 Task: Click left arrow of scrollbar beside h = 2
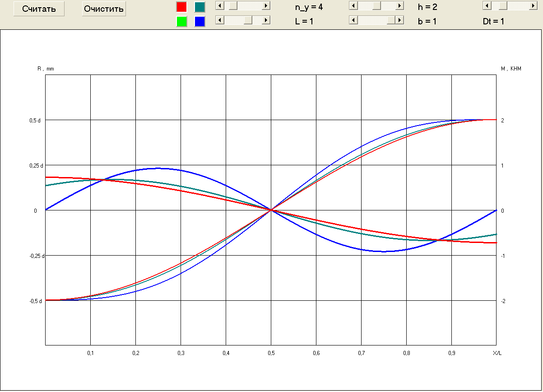353,5
